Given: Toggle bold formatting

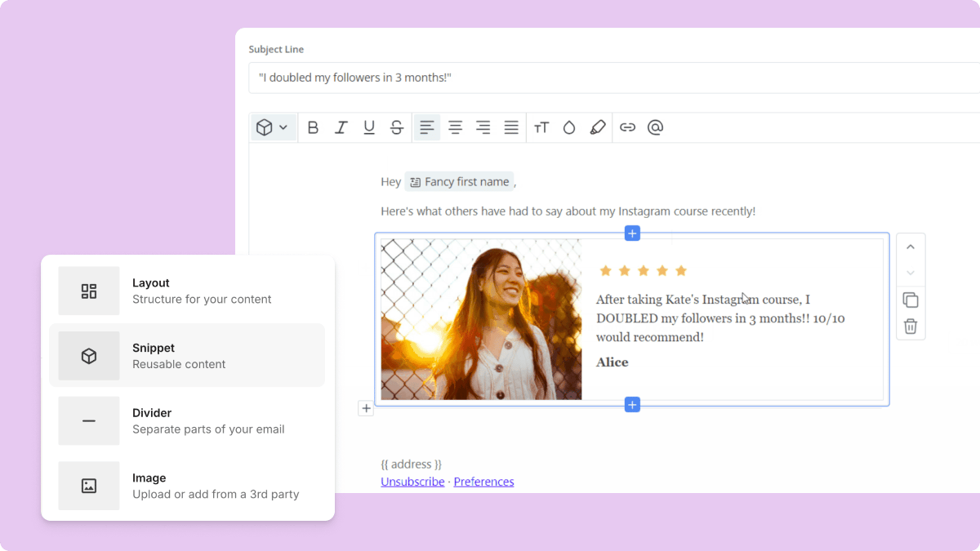Looking at the screenshot, I should pos(313,127).
